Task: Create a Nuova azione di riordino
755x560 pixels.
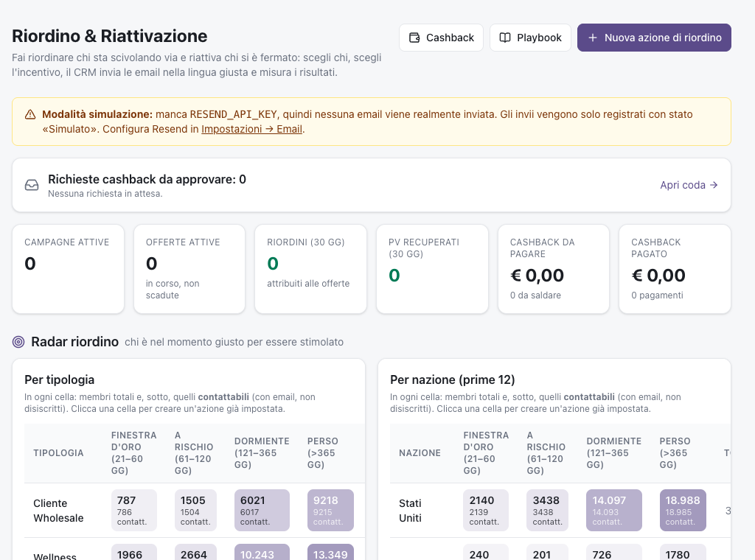Action: (x=654, y=38)
